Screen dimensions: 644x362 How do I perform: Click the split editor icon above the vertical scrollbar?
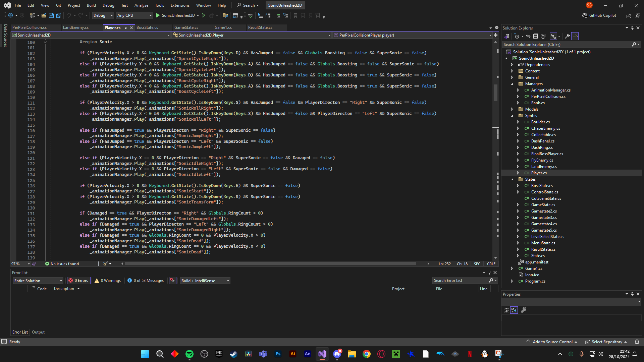496,35
